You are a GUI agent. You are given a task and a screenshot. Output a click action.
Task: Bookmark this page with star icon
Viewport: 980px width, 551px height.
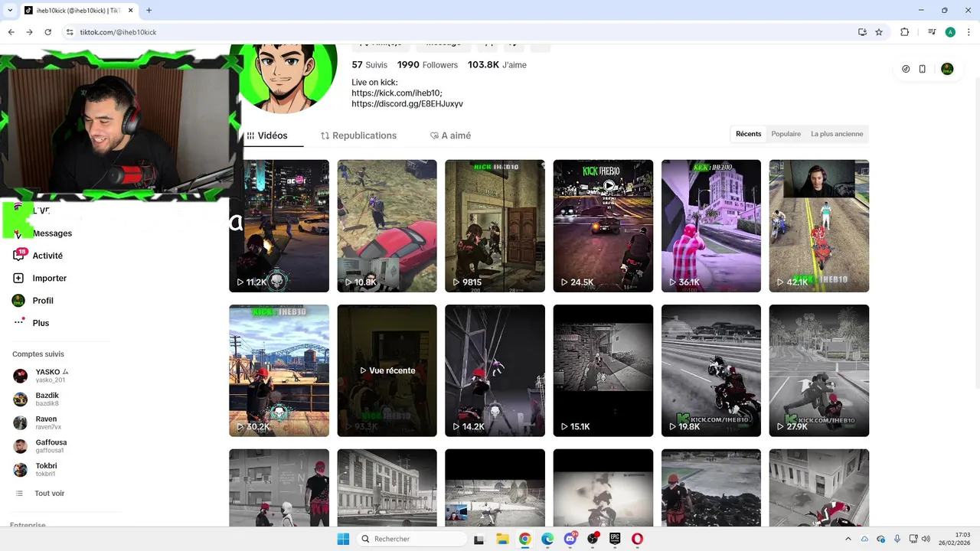point(879,32)
